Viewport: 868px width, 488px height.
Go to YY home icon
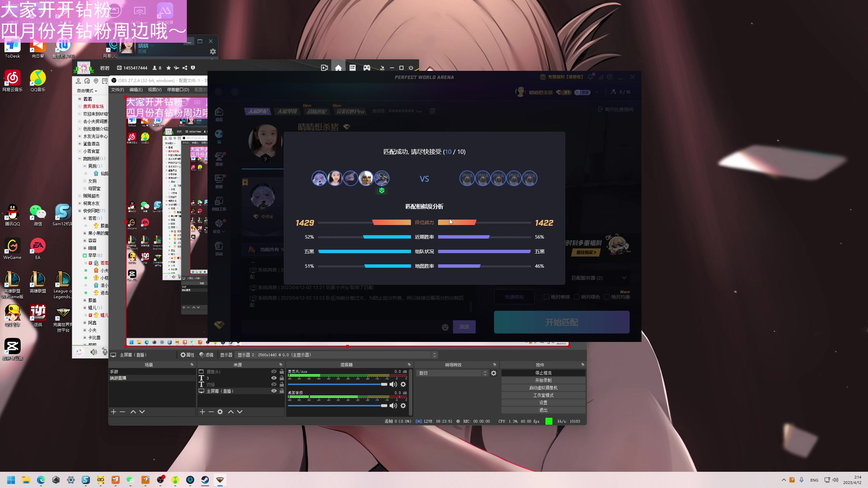coord(338,68)
